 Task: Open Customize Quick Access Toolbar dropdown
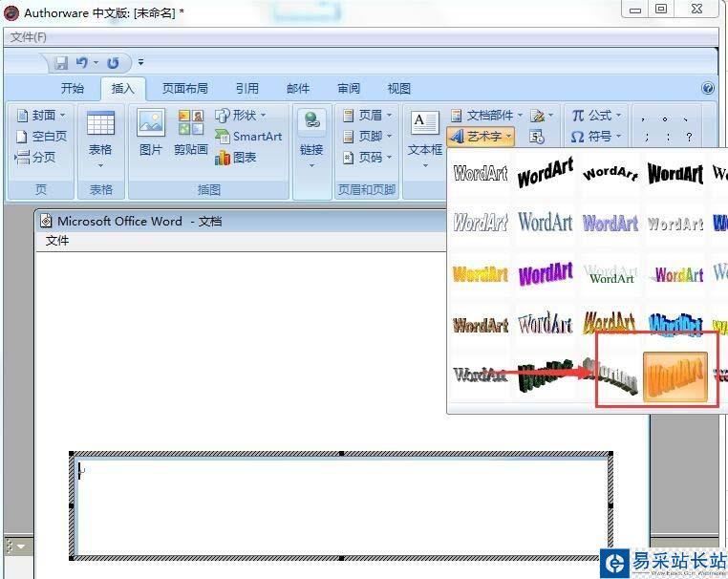140,62
